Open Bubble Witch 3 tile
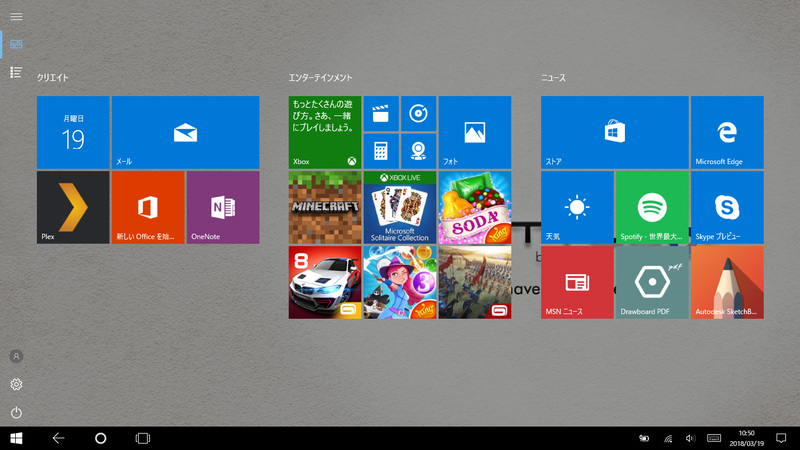800x450 pixels. (400, 282)
